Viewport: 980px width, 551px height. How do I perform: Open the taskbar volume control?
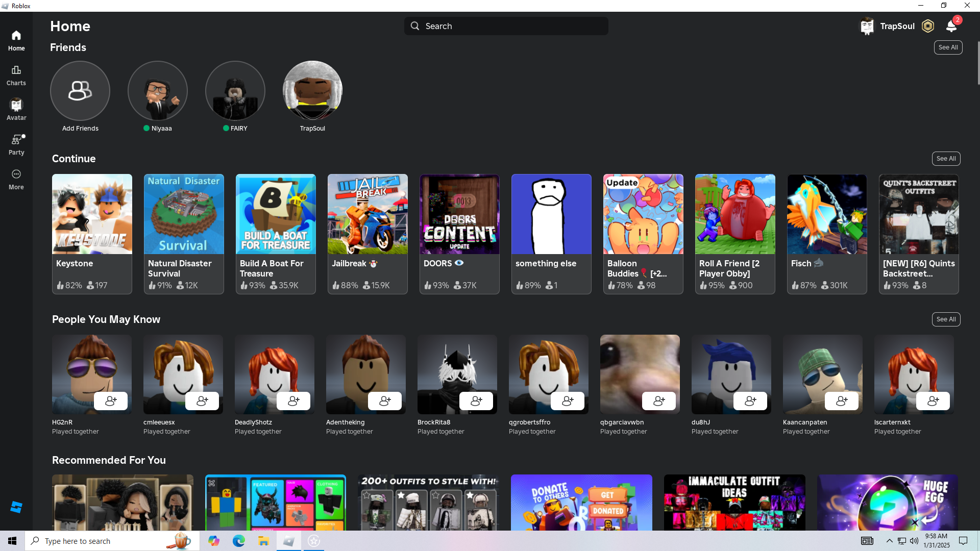[x=914, y=541]
